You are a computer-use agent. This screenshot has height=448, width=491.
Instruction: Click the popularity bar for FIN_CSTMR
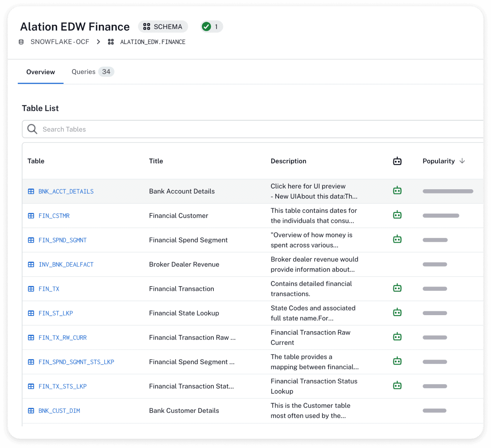click(x=441, y=216)
